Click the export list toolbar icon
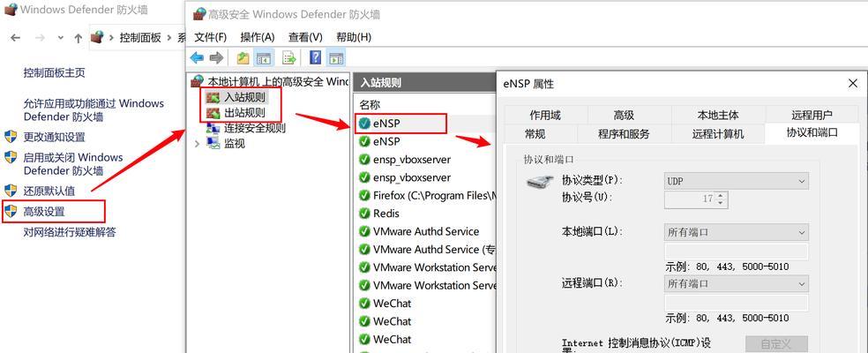 click(289, 57)
